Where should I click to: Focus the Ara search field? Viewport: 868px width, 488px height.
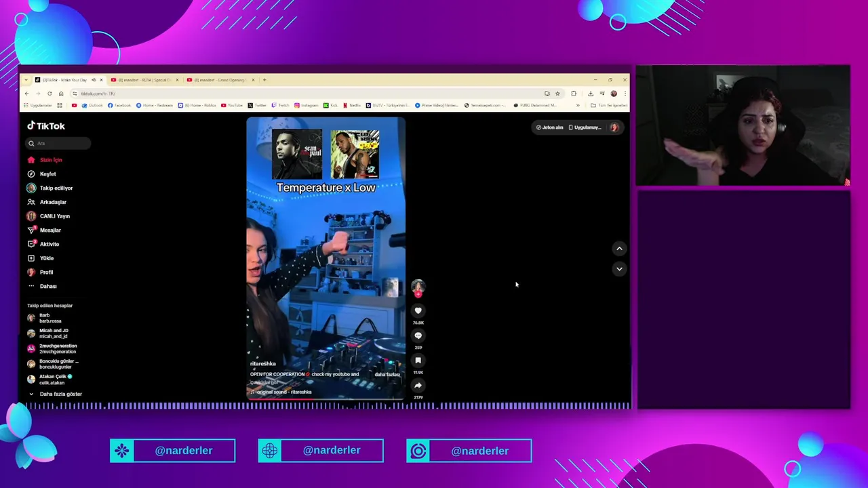point(58,143)
